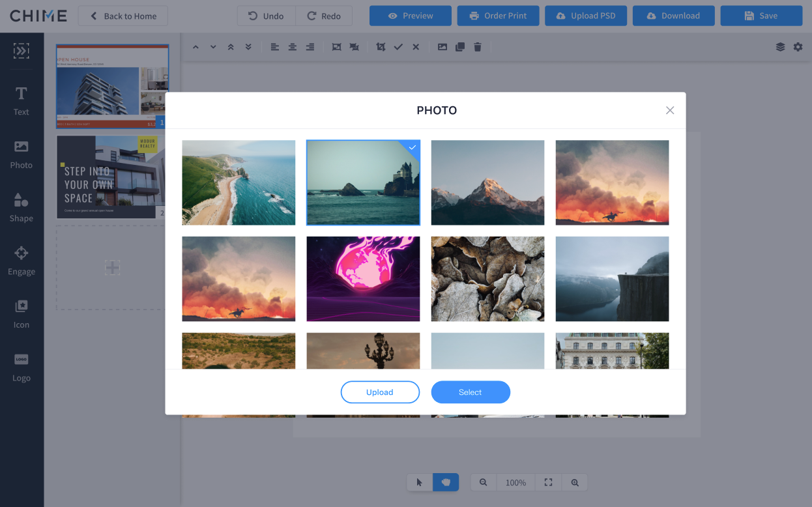Upload a photo in the dialog

pyautogui.click(x=380, y=392)
